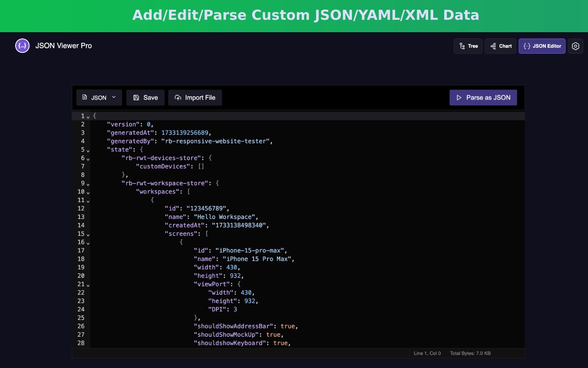Collapse the "screens" array on line 15
The image size is (588, 368).
click(x=88, y=235)
